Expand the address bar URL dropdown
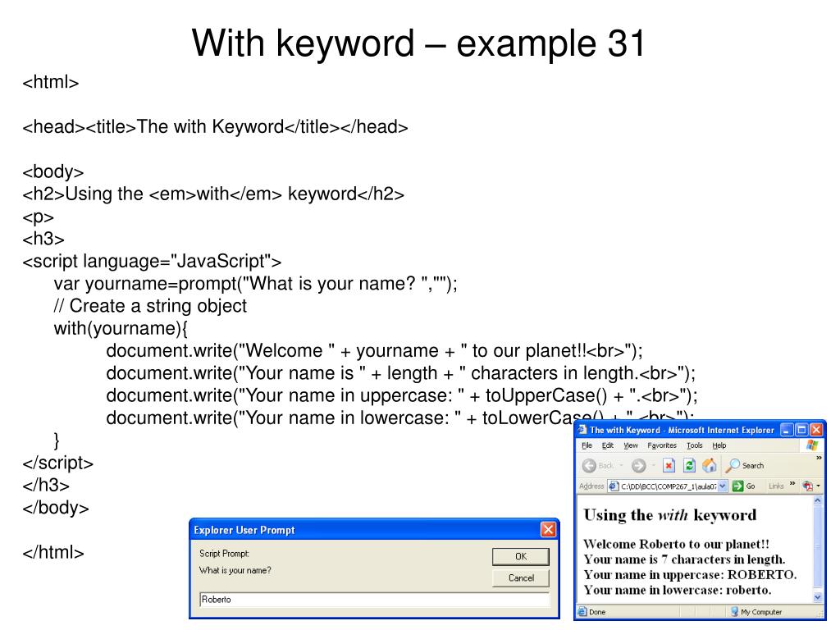 tap(723, 486)
